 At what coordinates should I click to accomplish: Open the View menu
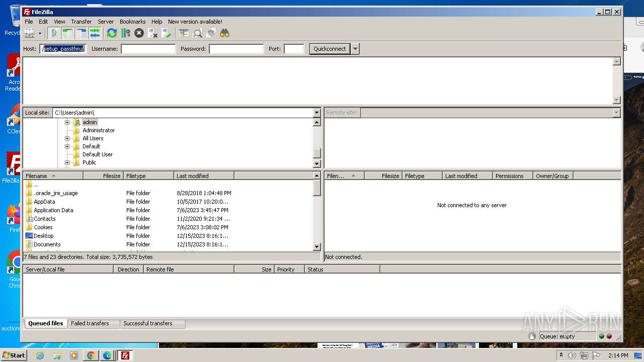59,22
